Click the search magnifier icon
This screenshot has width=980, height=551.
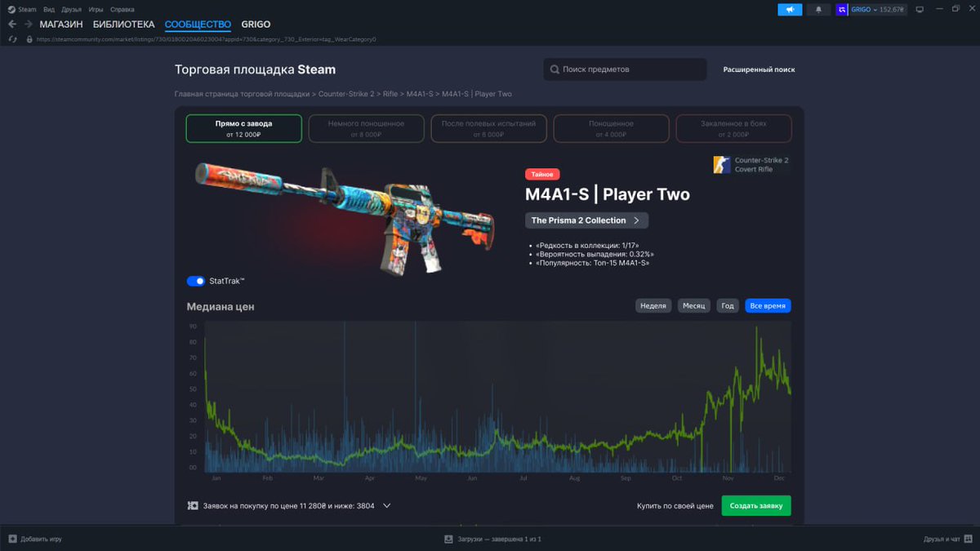click(555, 69)
